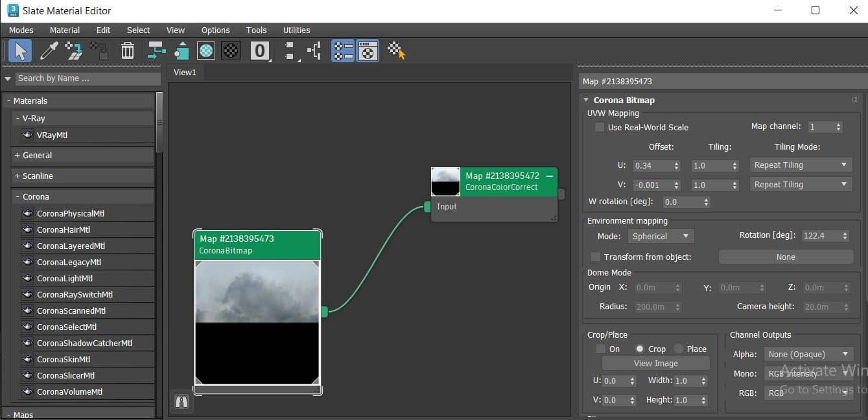868x420 pixels.
Task: Open the Utilities menu
Action: tap(296, 30)
